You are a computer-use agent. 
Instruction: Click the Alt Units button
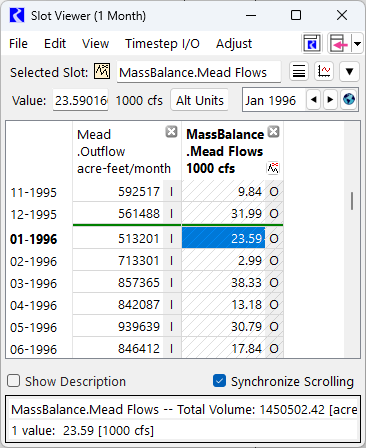pos(200,100)
